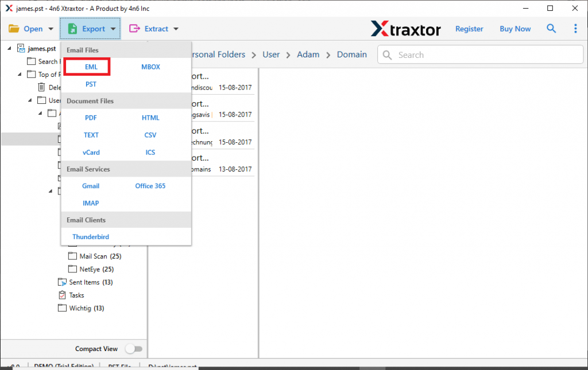
Task: Expand the Open dropdown arrow
Action: (x=51, y=29)
